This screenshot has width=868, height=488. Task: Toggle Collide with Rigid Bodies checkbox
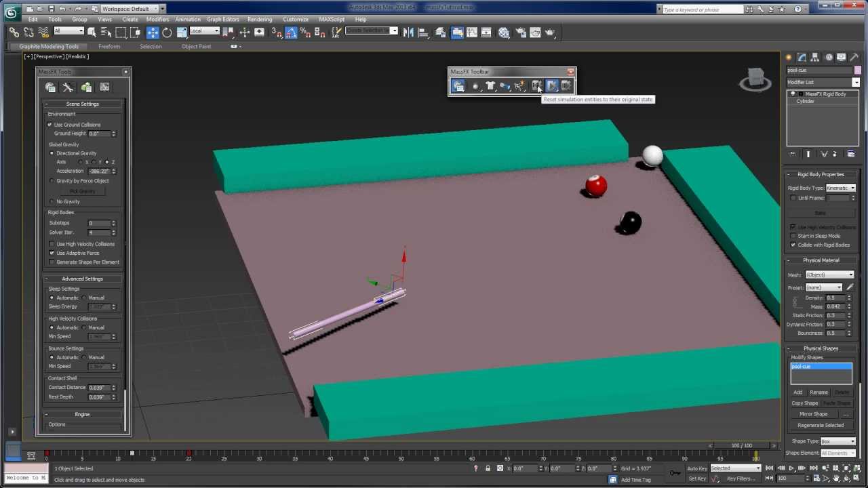click(793, 245)
